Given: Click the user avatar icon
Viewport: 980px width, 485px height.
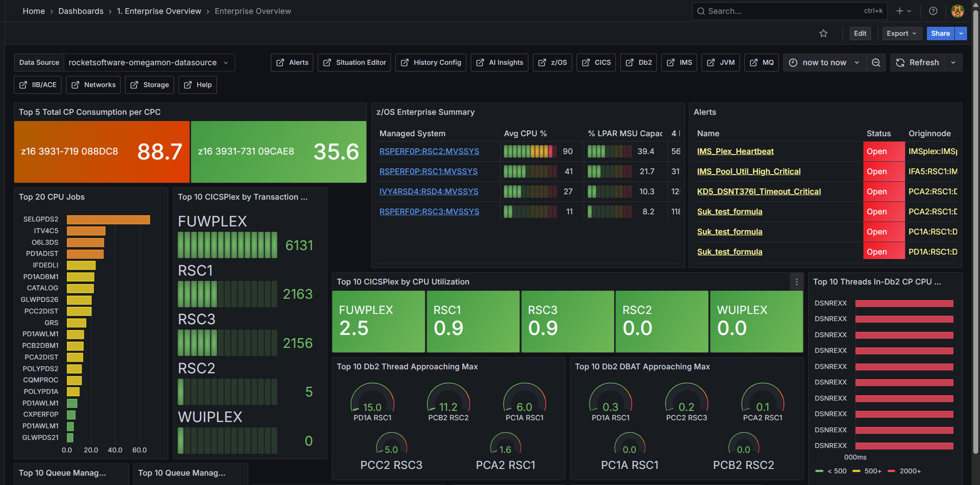Looking at the screenshot, I should pos(957,11).
